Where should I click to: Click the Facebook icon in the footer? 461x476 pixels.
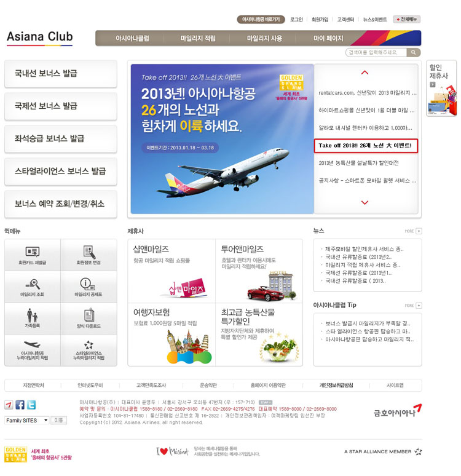click(x=20, y=405)
